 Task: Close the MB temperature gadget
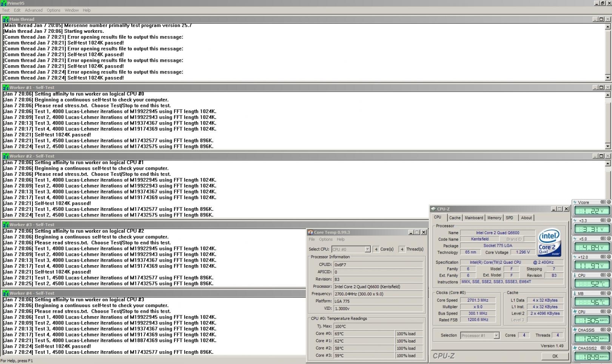point(609,293)
